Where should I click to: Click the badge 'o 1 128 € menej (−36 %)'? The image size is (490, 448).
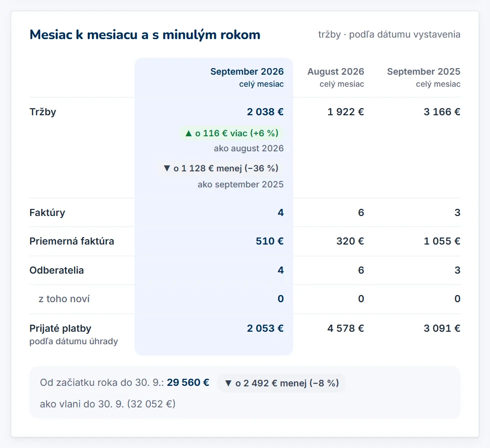pyautogui.click(x=220, y=168)
